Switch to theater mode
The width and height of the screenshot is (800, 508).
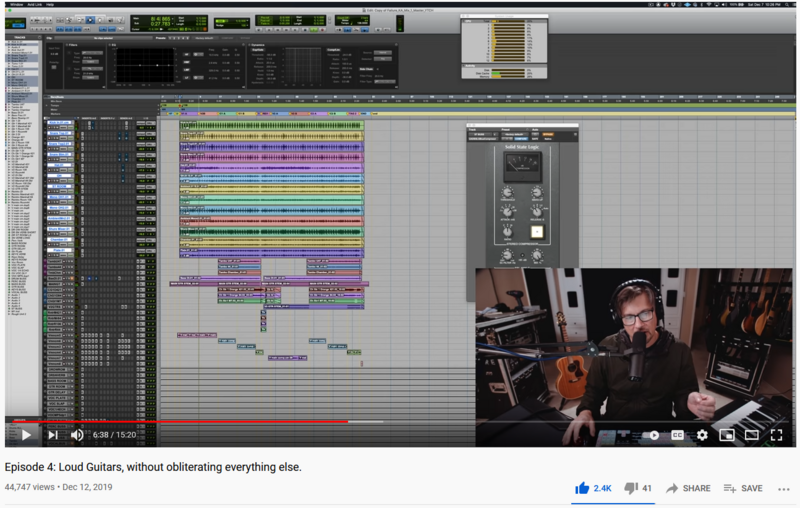(x=752, y=435)
